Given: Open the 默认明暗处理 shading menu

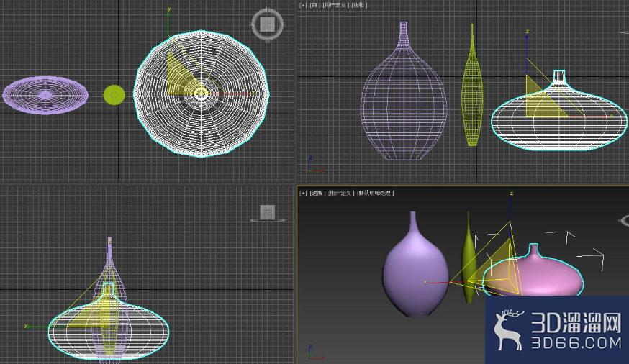Looking at the screenshot, I should coord(376,194).
